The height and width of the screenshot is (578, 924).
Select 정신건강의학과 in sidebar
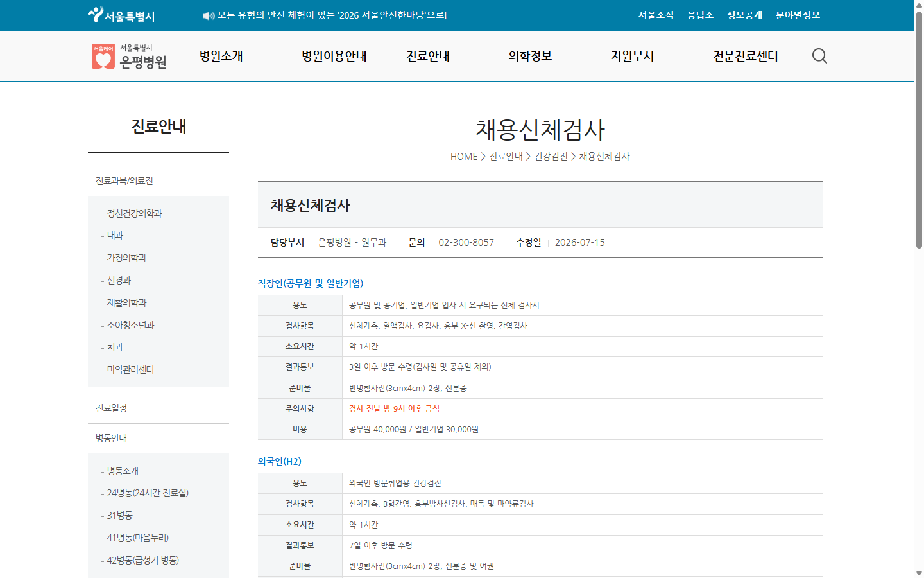(x=134, y=213)
